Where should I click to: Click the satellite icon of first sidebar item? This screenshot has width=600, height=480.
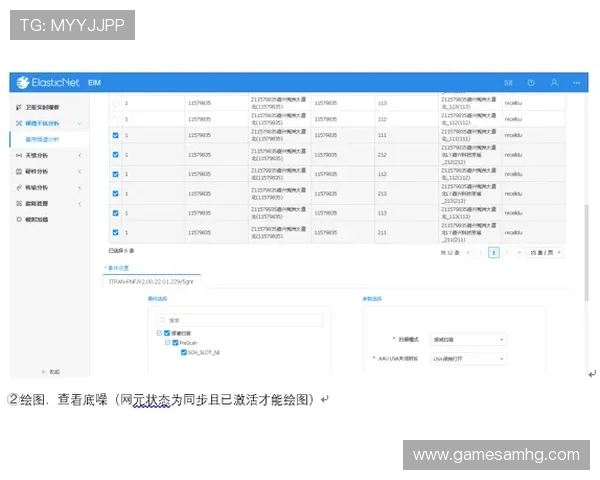tap(19, 107)
